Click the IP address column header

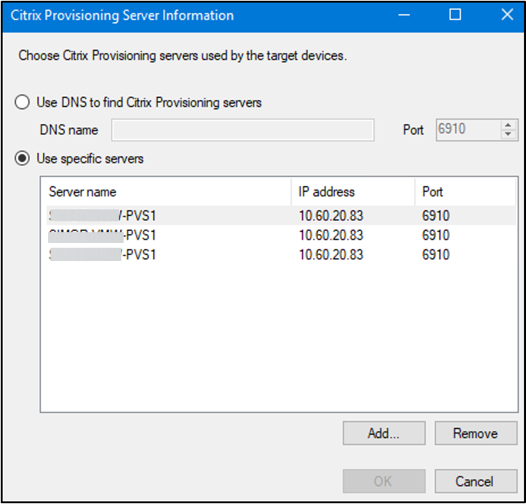coord(353,192)
